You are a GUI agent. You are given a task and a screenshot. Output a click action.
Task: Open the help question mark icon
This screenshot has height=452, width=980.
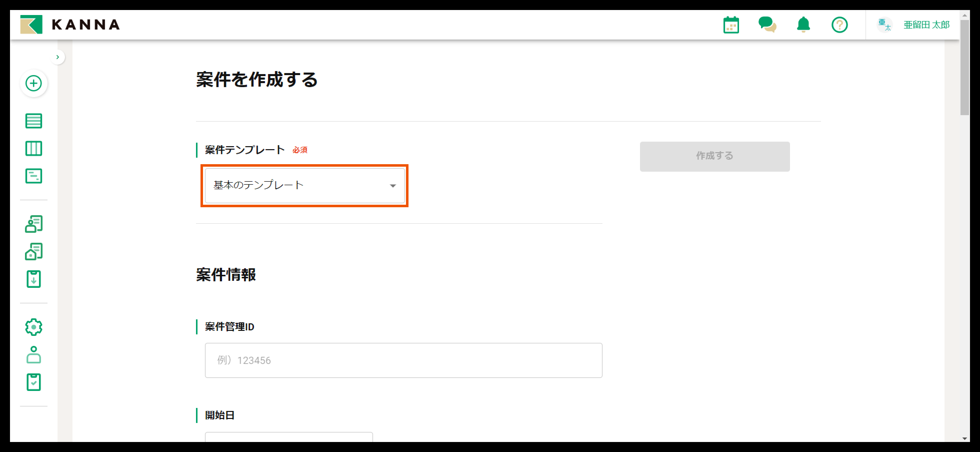[x=839, y=25]
